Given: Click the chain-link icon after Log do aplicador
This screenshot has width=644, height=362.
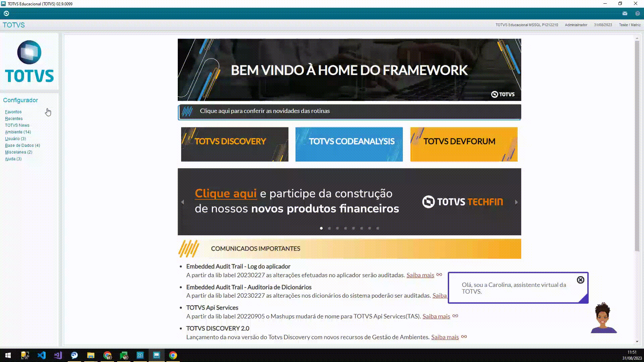Looking at the screenshot, I should click(x=439, y=275).
